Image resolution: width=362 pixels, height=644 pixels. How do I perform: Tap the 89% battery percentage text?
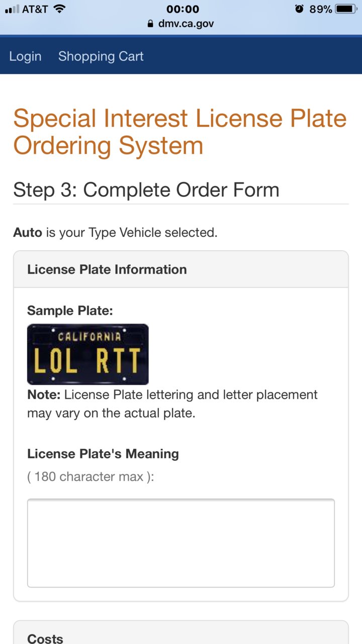(320, 9)
